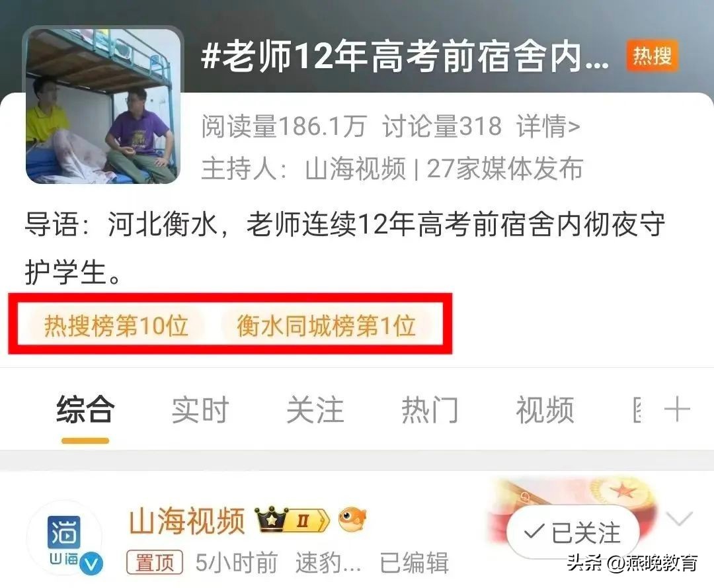The image size is (714, 588).
Task: Open the 详情> details link
Action: coord(548,126)
